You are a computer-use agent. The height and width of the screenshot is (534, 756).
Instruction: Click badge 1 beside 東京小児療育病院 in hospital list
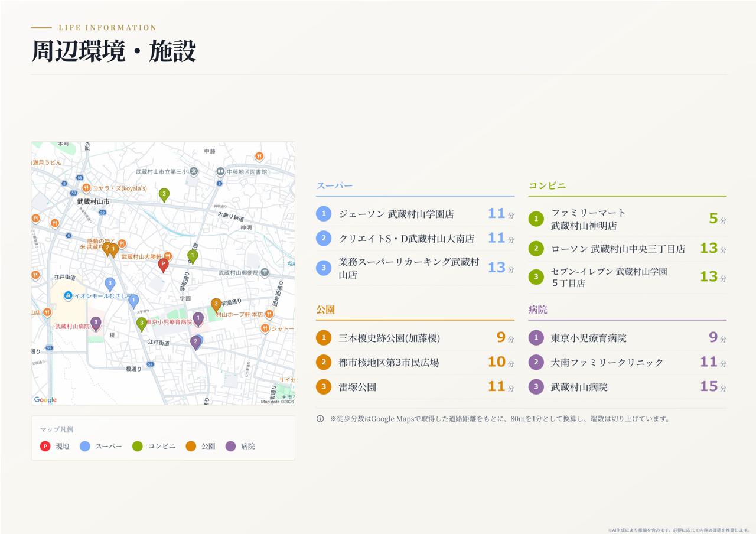[536, 338]
